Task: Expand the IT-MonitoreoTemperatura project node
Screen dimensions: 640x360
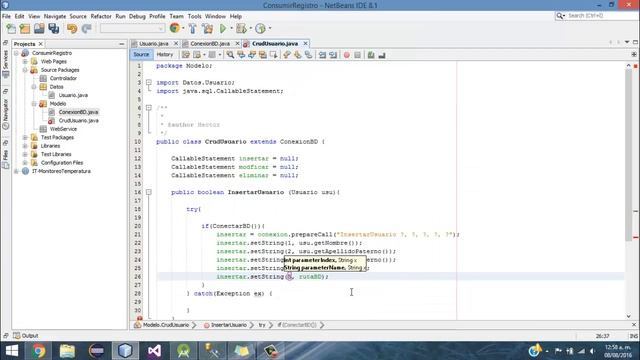Action: [16, 171]
